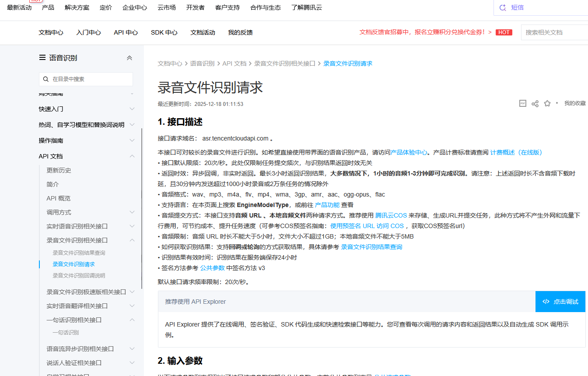Focus the 搜索相关文档 search field
The height and width of the screenshot is (376, 588).
coord(554,32)
